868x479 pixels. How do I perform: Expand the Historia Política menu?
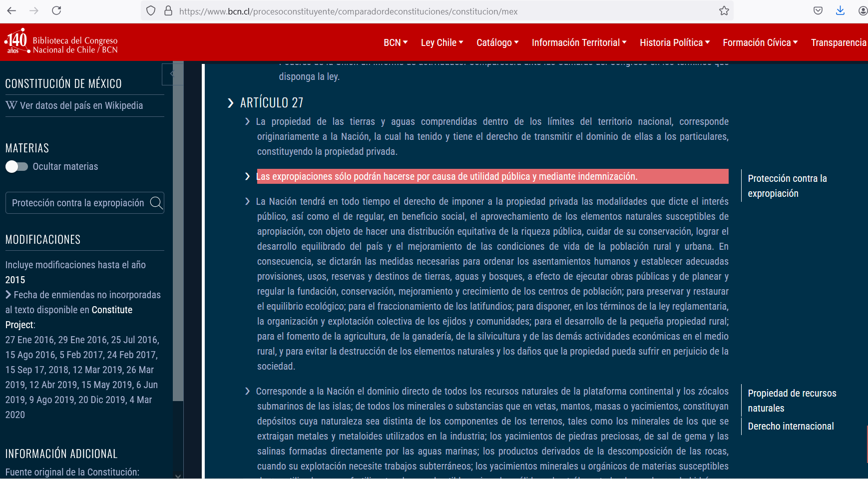pyautogui.click(x=675, y=42)
